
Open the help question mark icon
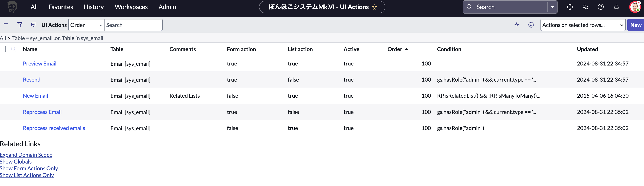(601, 7)
